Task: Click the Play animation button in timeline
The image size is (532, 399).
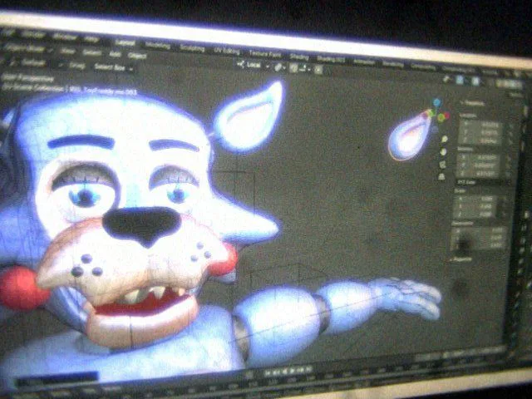Action: (292, 370)
